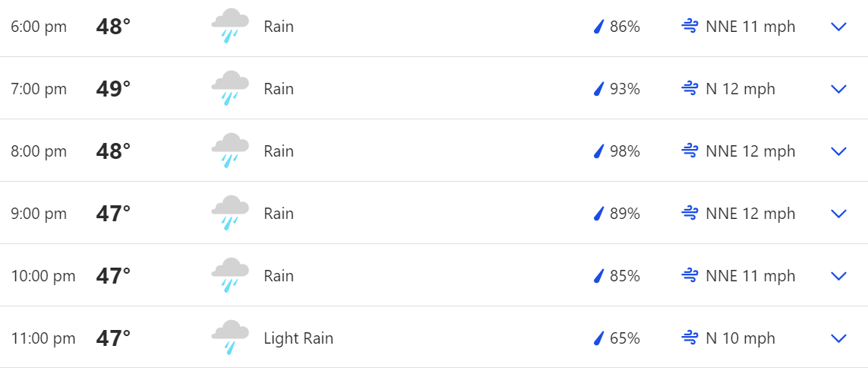Click the rain cloud icon for 7:00 pm
This screenshot has width=868, height=368.
coord(229,89)
